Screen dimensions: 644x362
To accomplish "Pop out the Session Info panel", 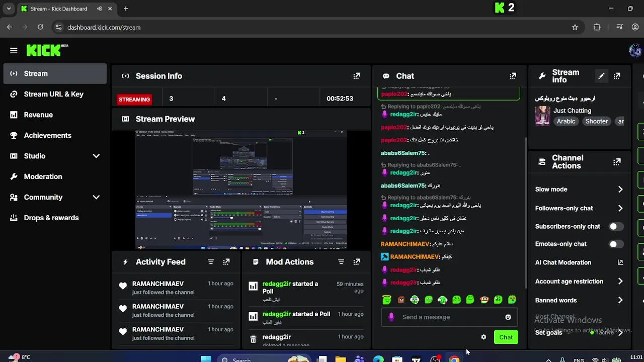I will point(357,76).
